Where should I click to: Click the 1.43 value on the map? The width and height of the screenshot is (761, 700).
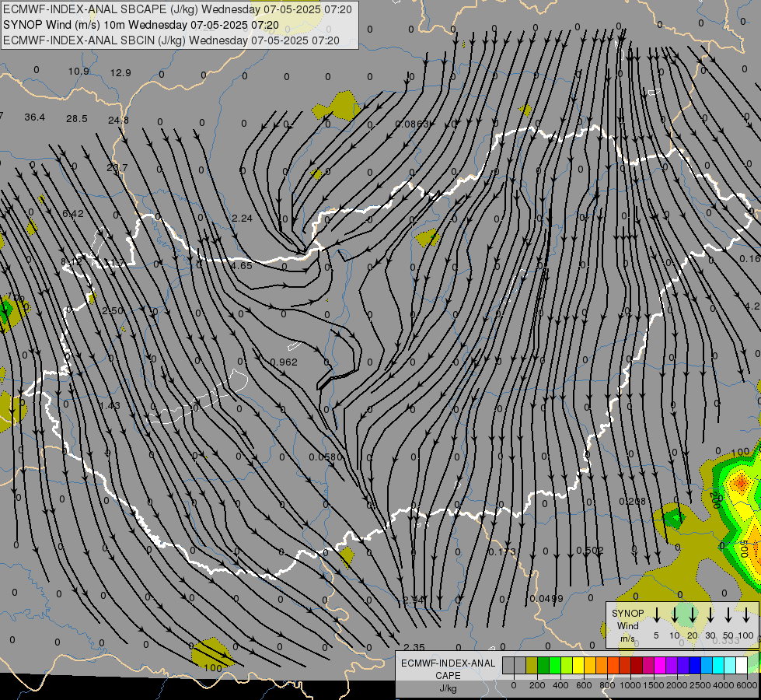point(110,406)
